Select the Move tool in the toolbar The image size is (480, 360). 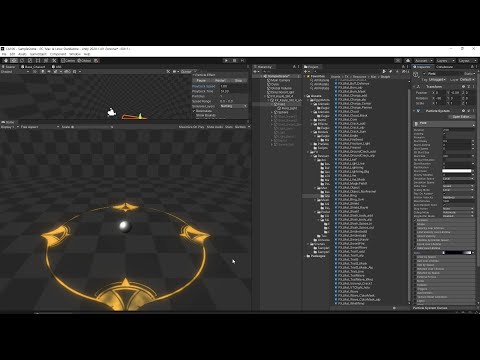coord(14,60)
